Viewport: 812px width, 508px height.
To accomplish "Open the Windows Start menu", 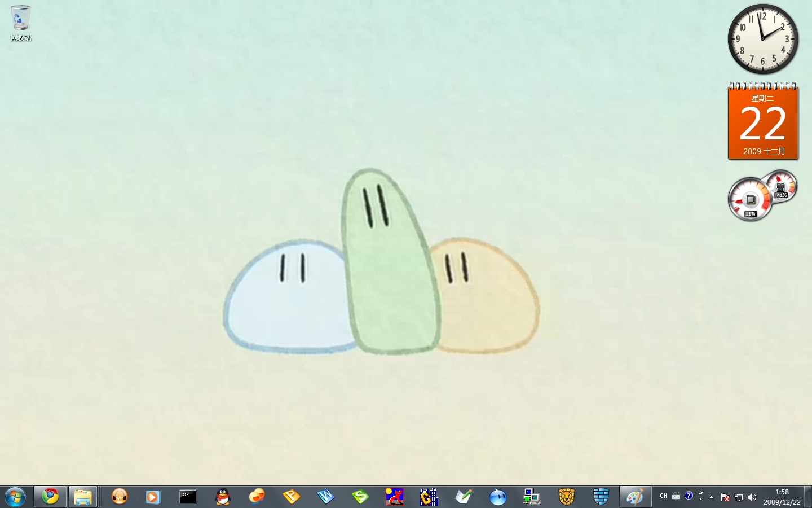I will pos(15,497).
